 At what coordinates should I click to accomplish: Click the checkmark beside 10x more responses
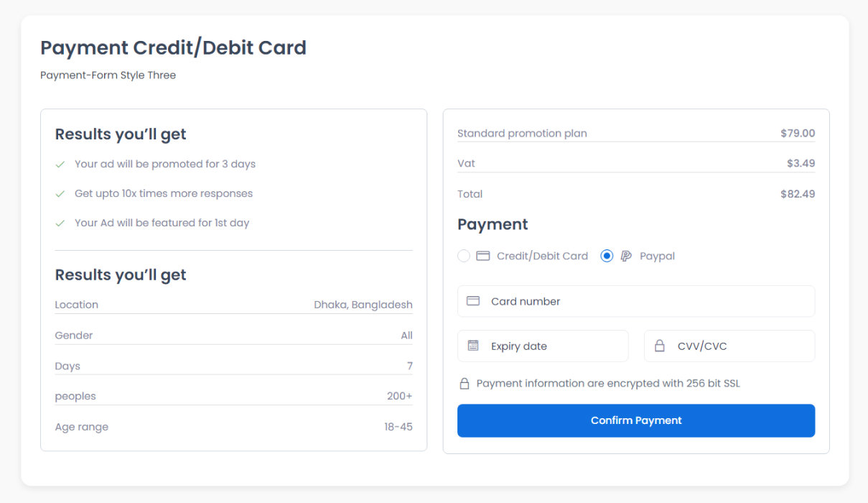60,194
